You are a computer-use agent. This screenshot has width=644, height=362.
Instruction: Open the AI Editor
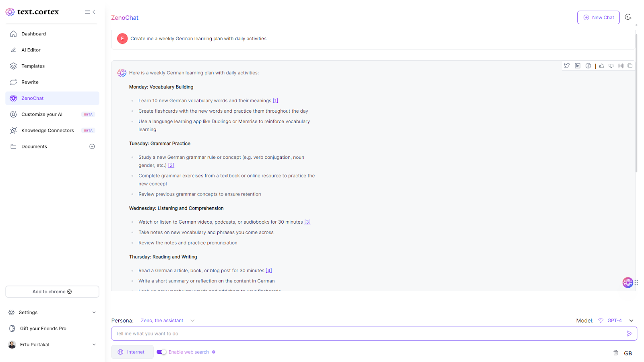[x=52, y=50]
